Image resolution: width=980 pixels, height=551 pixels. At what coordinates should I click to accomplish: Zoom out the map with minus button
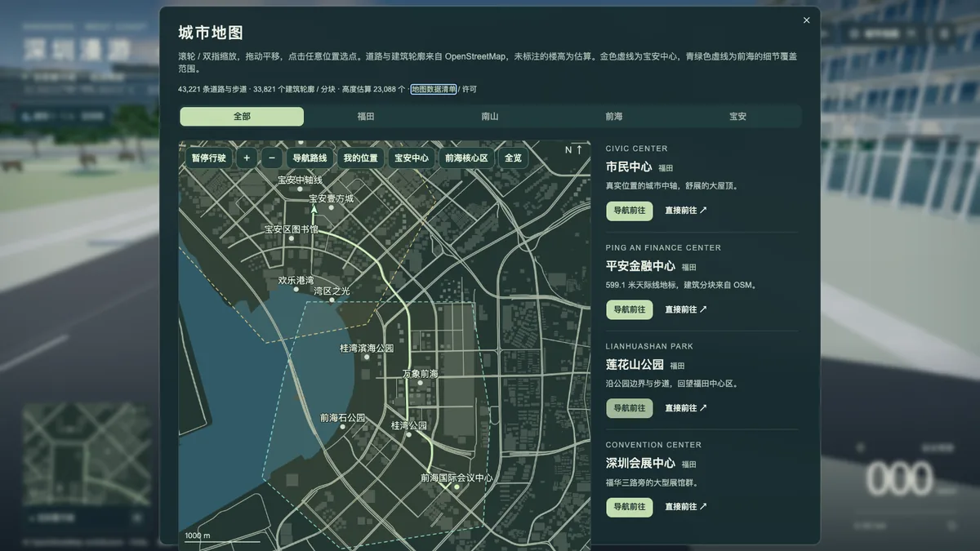273,158
